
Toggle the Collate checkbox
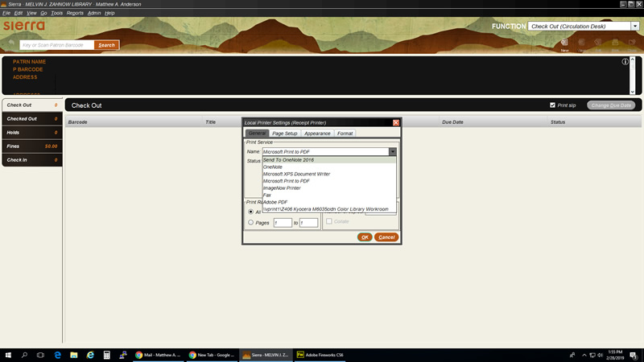(x=329, y=221)
